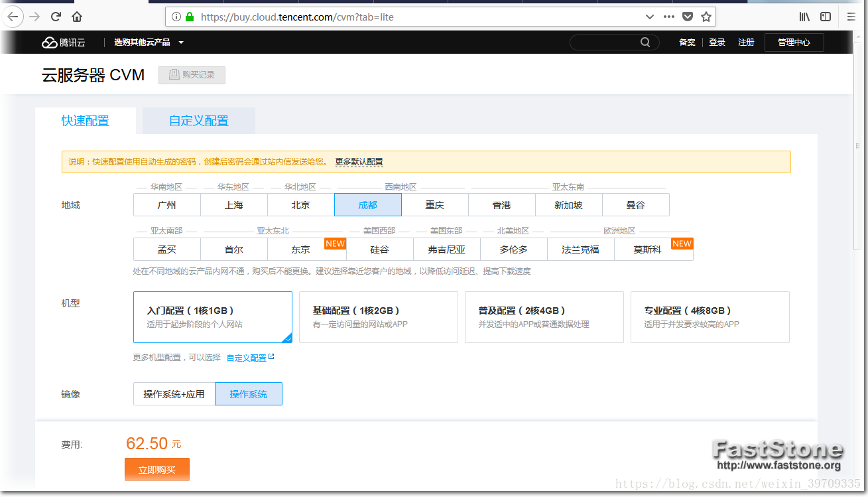Save page to Pocket icon
Viewport: 868px width, 497px height.
[x=688, y=17]
